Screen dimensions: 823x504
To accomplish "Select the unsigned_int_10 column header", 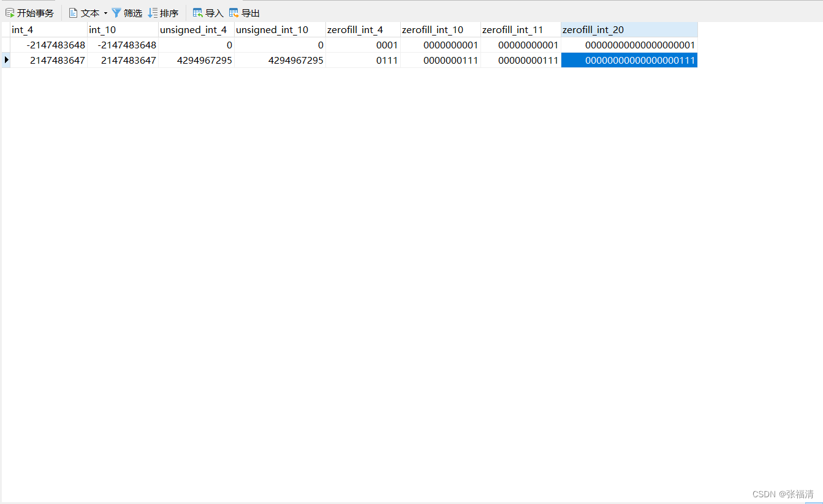I will point(279,29).
